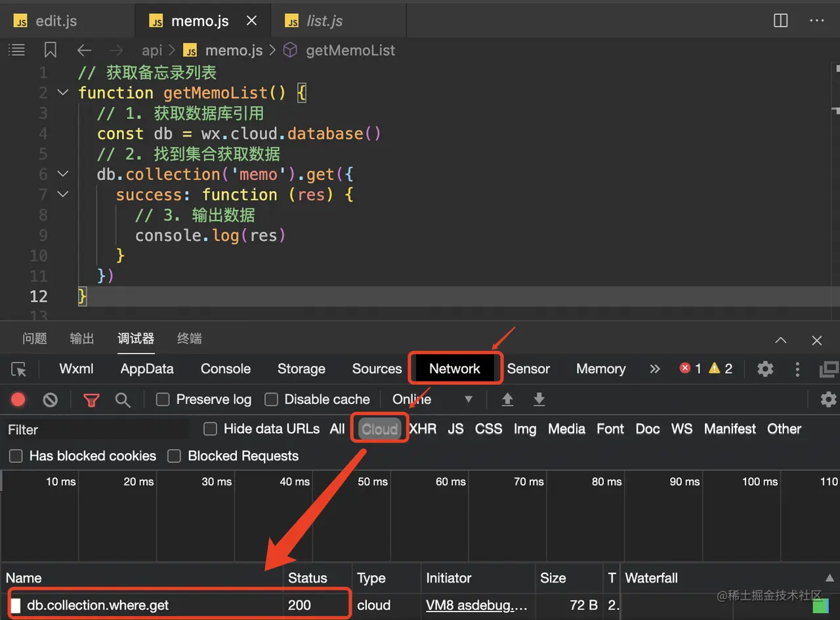Image resolution: width=840 pixels, height=620 pixels.
Task: Export HAR file with download arrow
Action: 539,399
